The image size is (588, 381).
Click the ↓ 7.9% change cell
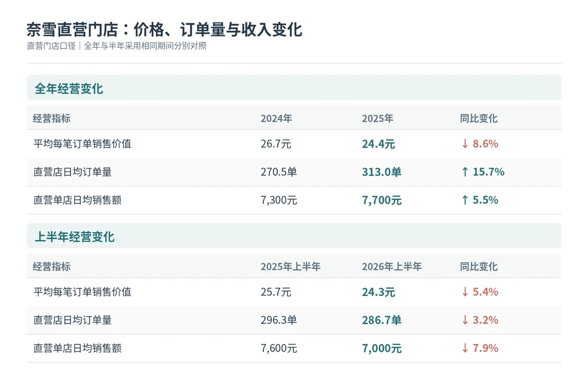(480, 348)
